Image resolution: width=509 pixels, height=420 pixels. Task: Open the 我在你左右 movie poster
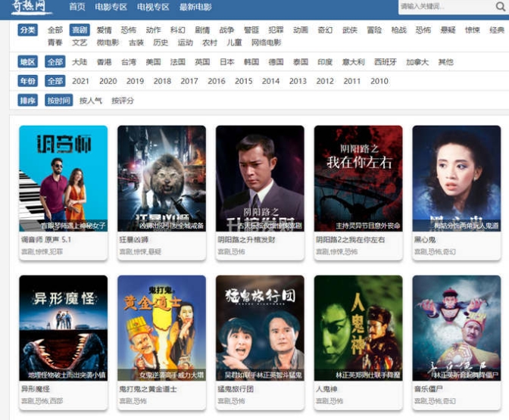click(358, 179)
